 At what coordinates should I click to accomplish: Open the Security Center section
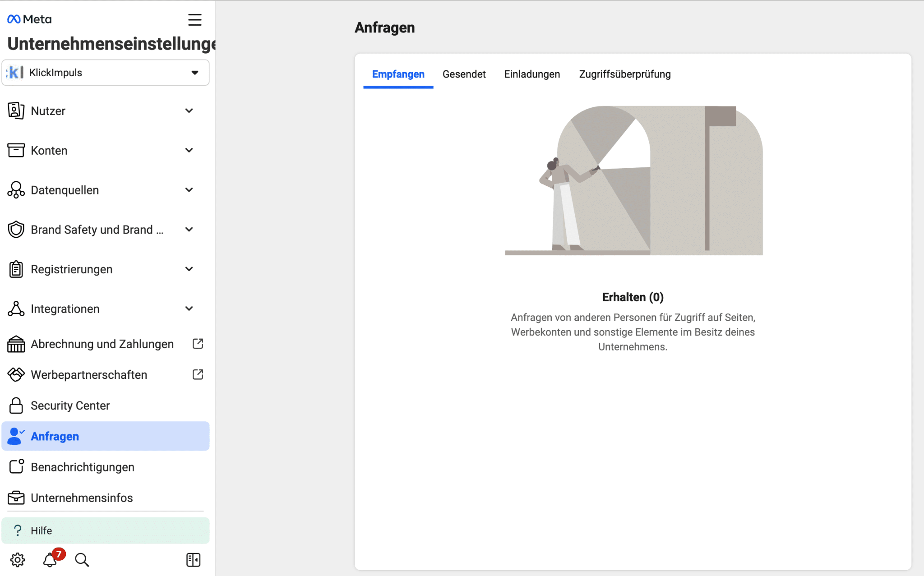[70, 405]
